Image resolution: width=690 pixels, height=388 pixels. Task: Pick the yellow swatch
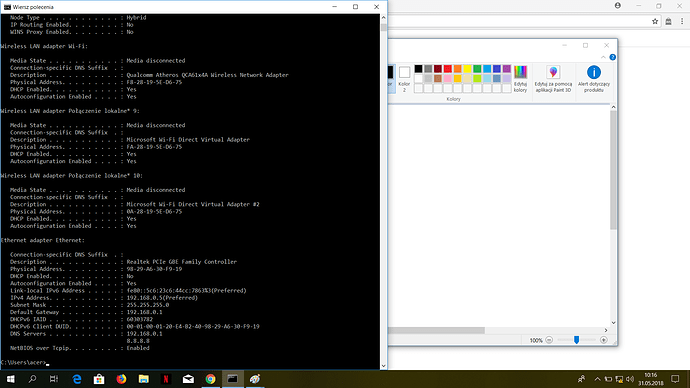pyautogui.click(x=467, y=69)
